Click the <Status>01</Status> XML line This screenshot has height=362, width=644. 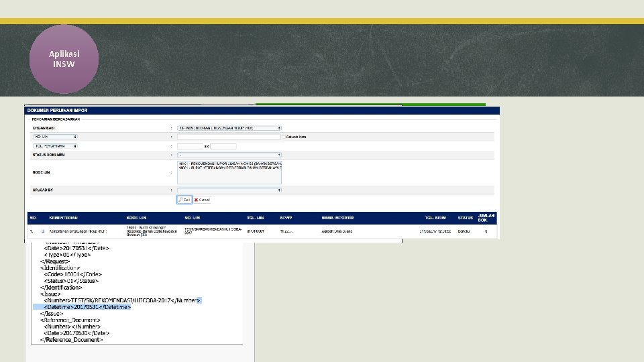pyautogui.click(x=71, y=281)
